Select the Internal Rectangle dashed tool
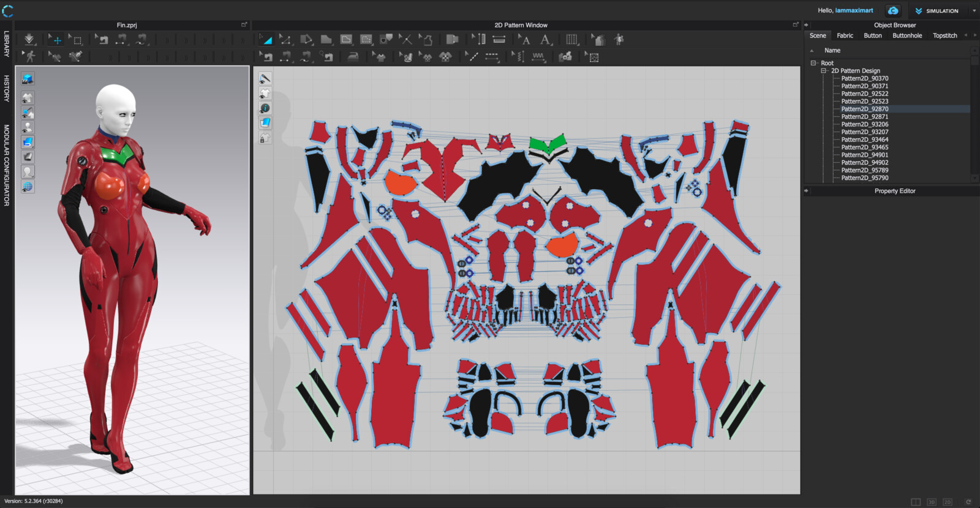980x508 pixels. click(x=366, y=40)
